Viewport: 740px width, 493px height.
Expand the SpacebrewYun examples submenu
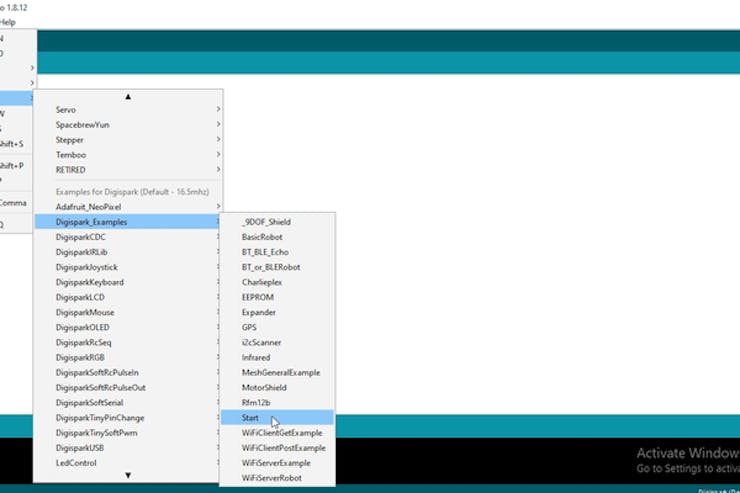128,125
